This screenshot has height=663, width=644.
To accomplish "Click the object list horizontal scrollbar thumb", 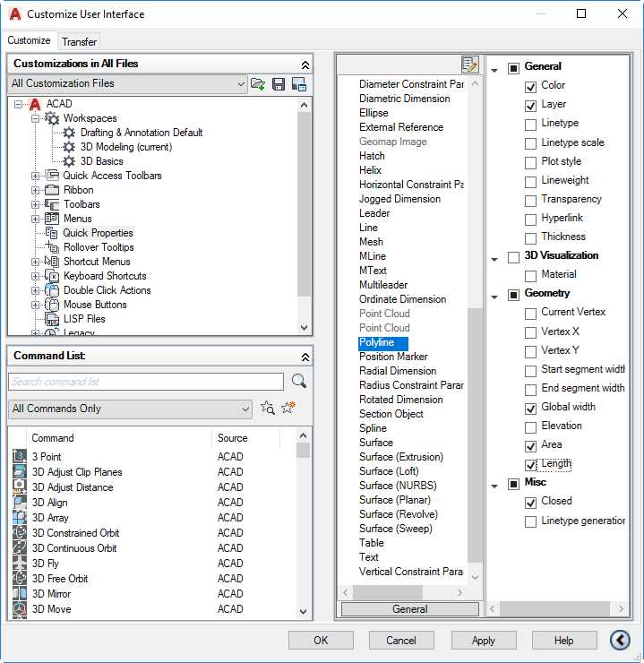I will point(388,592).
